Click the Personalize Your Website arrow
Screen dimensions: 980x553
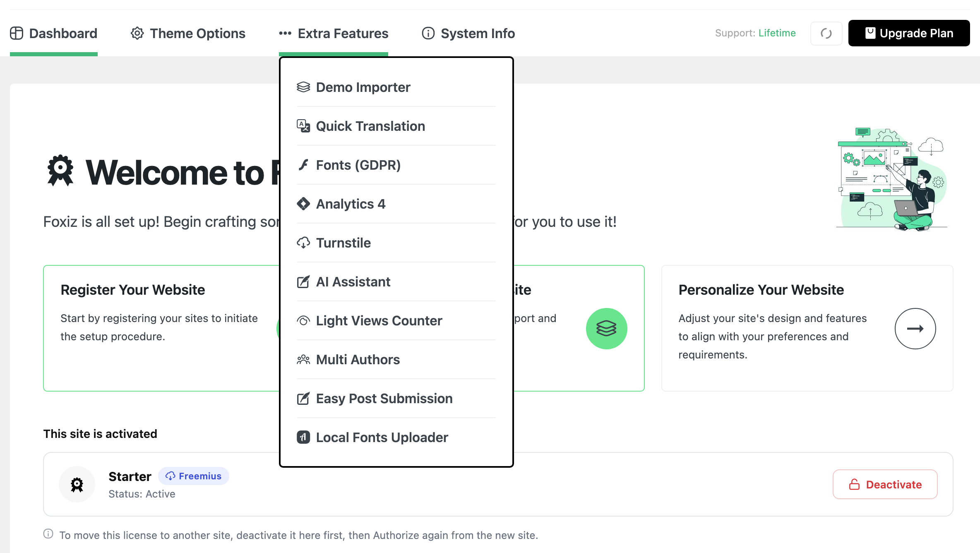click(915, 329)
